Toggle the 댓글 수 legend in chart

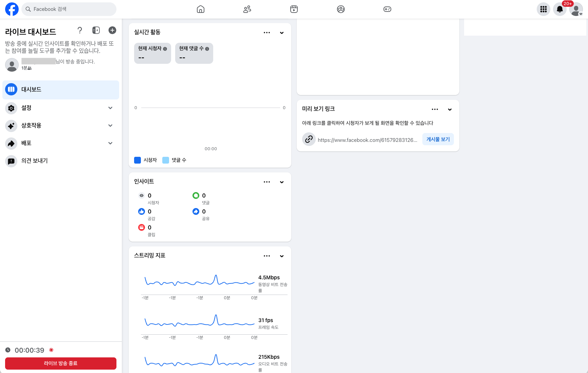(x=174, y=160)
